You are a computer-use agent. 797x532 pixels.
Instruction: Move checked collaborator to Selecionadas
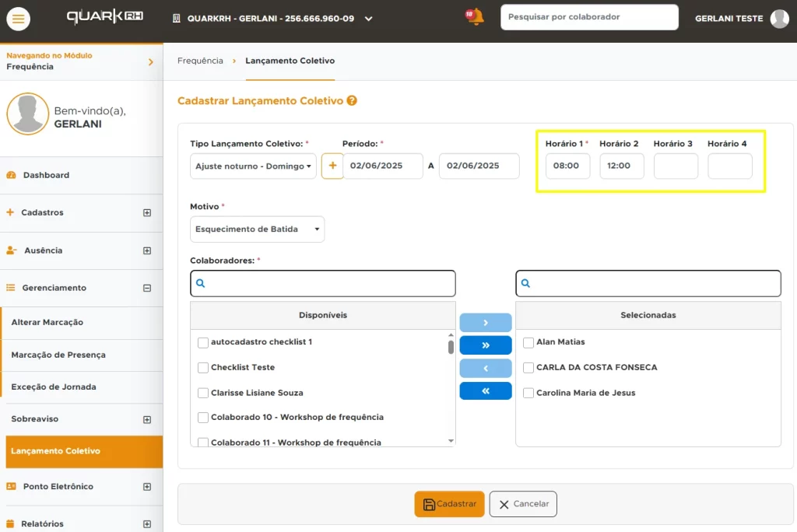[486, 323]
